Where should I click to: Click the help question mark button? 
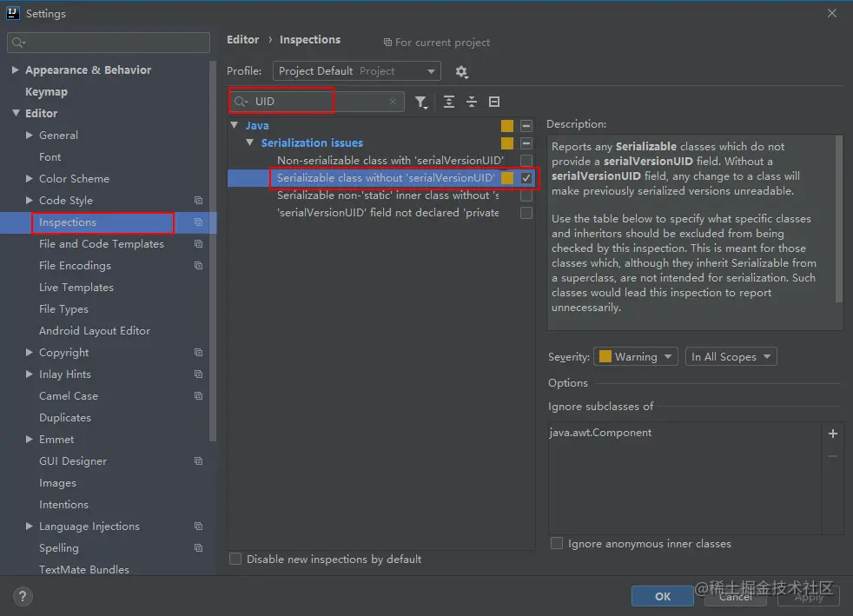point(23,596)
